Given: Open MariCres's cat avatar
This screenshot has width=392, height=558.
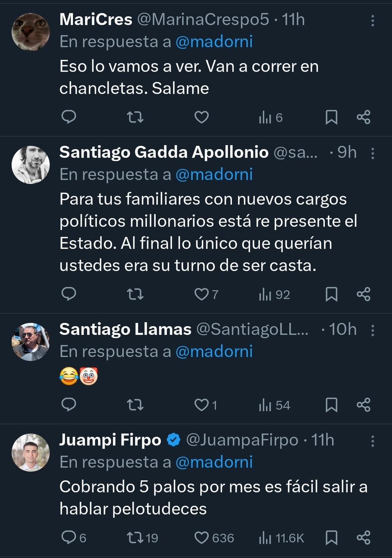Looking at the screenshot, I should point(30,32).
